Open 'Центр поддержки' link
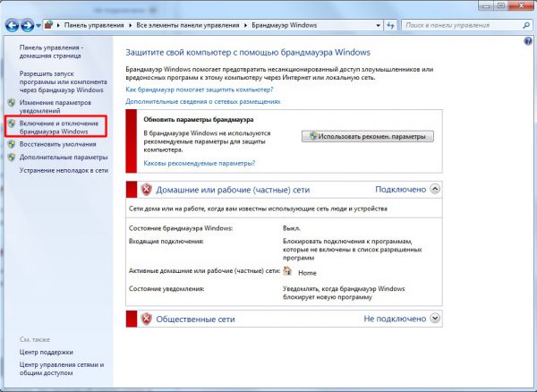Image resolution: width=537 pixels, height=392 pixels. pos(47,352)
